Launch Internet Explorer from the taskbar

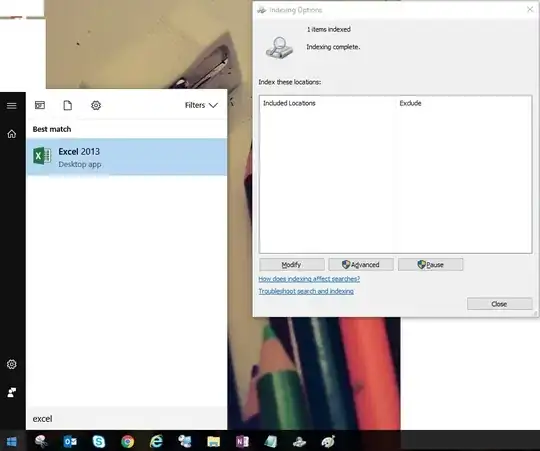click(156, 441)
